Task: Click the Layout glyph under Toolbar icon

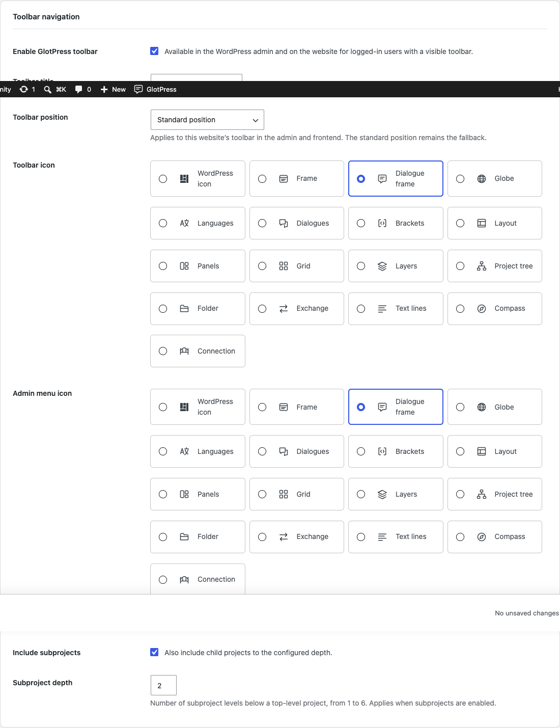Action: 482,223
